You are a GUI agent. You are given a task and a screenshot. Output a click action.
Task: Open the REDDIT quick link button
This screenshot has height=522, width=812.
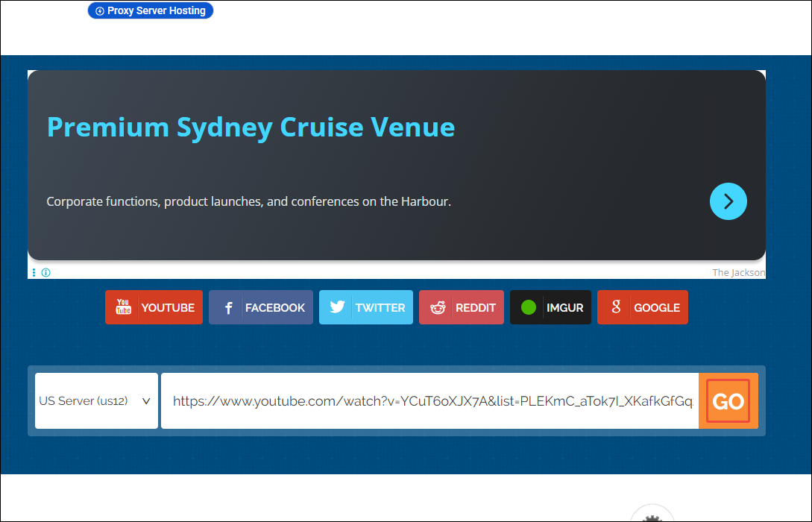coord(461,307)
